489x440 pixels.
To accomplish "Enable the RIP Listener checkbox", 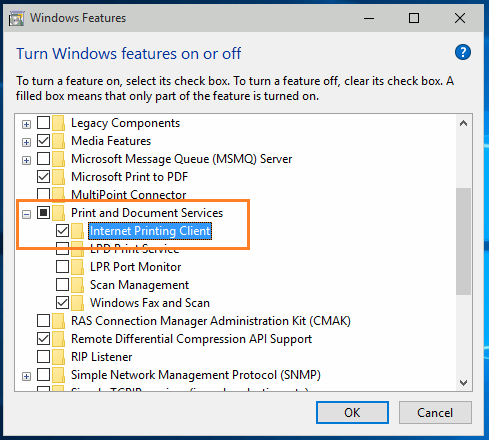I will [43, 356].
